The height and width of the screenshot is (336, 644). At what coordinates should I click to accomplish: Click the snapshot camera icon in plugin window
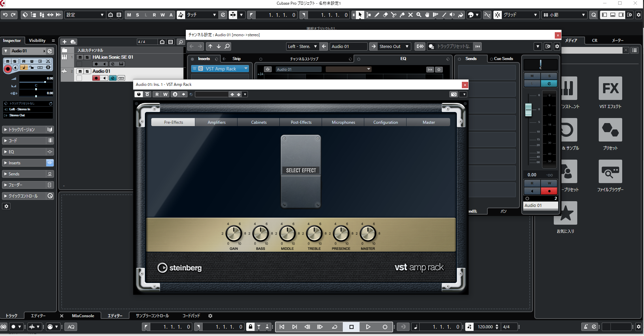tap(453, 94)
